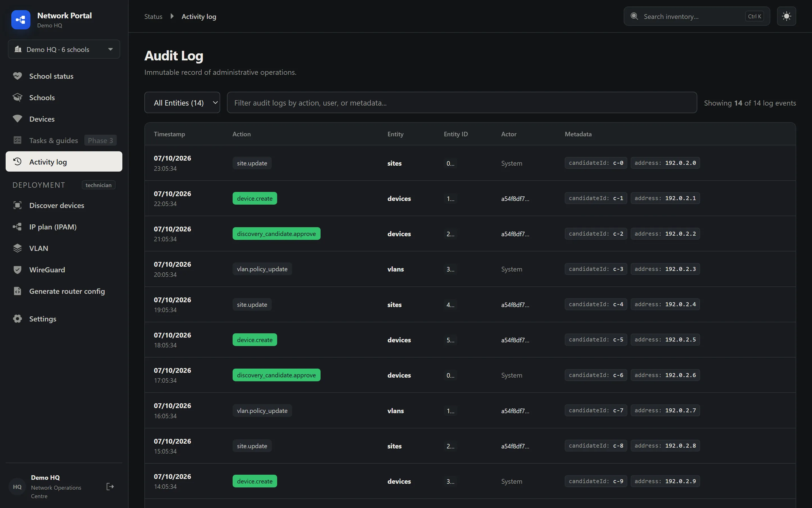Click the address: 192.0.2.6 chip
Image resolution: width=812 pixels, height=508 pixels.
click(665, 375)
